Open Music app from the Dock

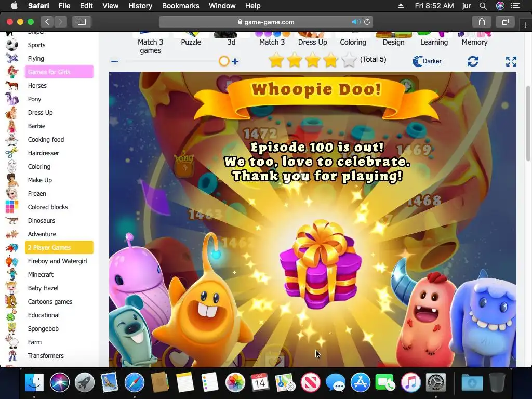410,382
